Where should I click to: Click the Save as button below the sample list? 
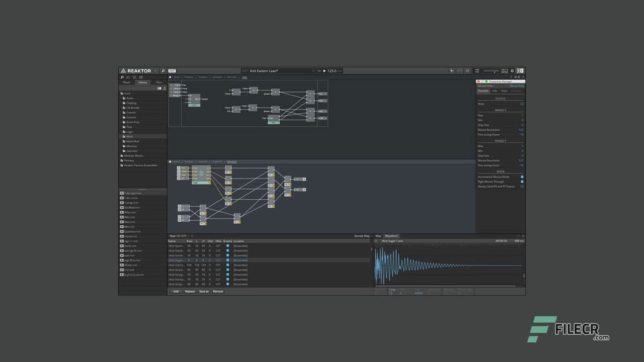203,291
